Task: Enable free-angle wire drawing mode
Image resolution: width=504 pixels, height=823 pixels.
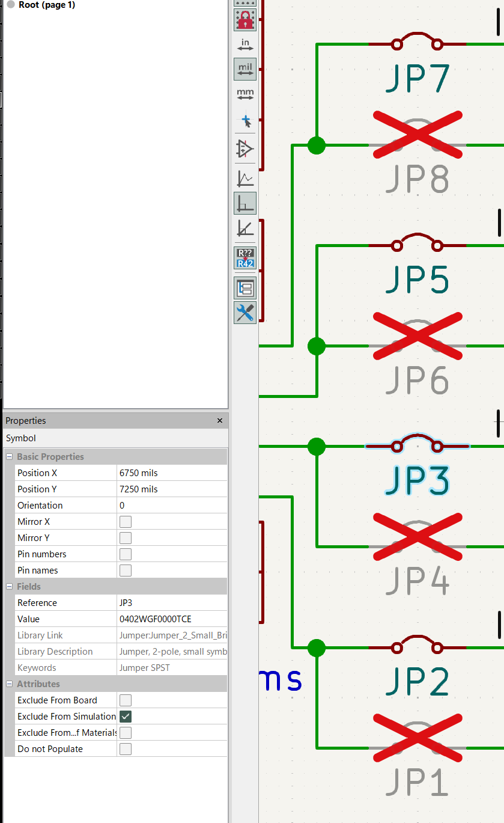Action: pyautogui.click(x=244, y=178)
